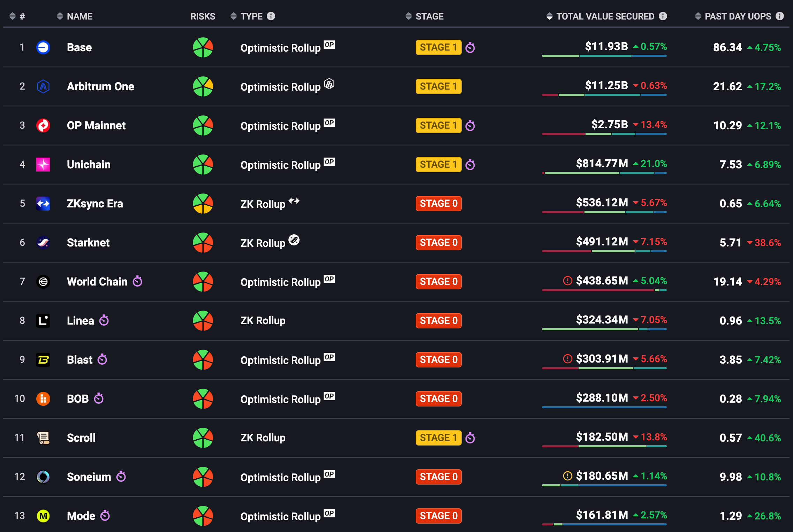Image resolution: width=793 pixels, height=532 pixels.
Task: Click the STAGE 1 badge for Arbitrum One
Action: (x=438, y=86)
